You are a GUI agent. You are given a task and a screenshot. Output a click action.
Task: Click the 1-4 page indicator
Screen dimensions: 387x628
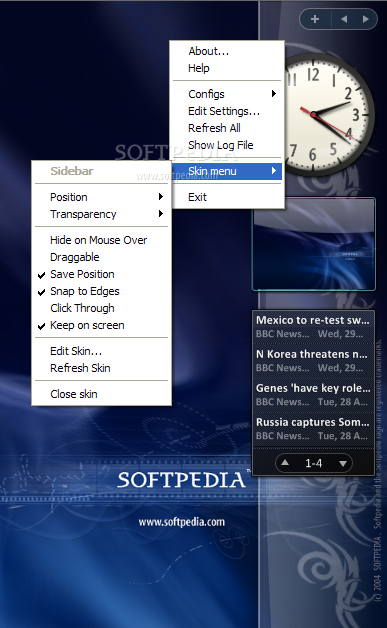coord(313,463)
